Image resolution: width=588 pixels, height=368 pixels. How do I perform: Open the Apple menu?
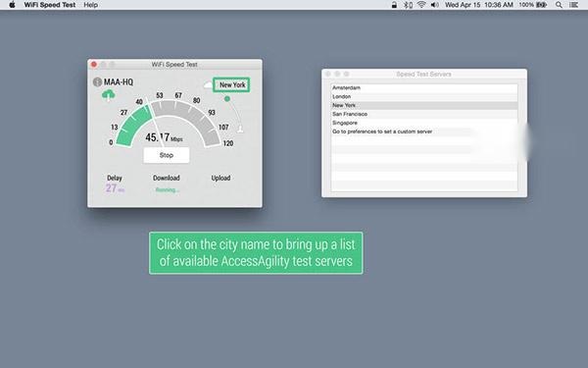pos(12,5)
